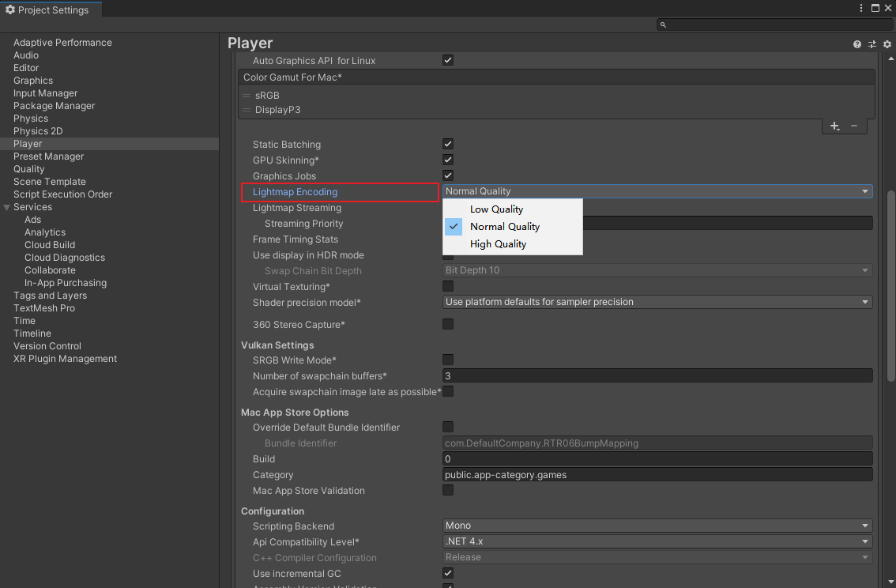Open Scripting Backend Mono dropdown

(x=657, y=526)
